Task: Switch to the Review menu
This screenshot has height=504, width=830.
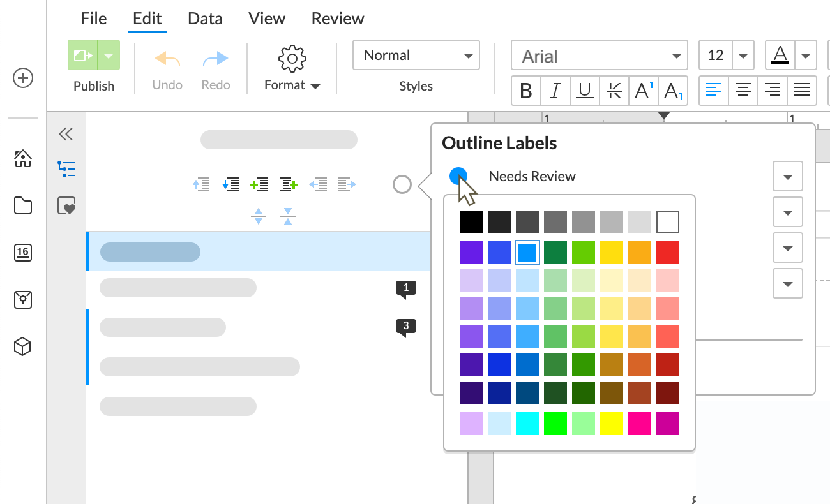Action: (337, 19)
